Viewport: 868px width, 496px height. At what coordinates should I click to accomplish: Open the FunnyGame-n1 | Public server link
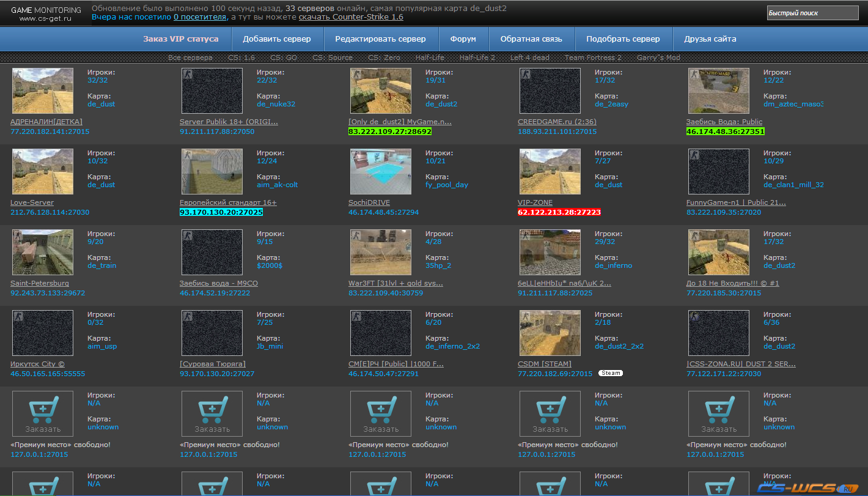tap(736, 202)
